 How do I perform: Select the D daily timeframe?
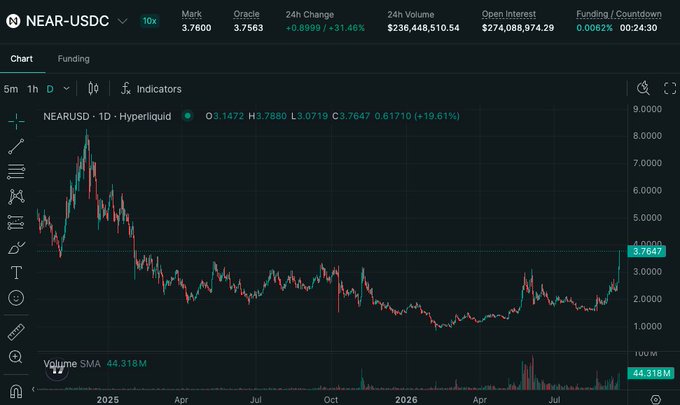[50, 89]
